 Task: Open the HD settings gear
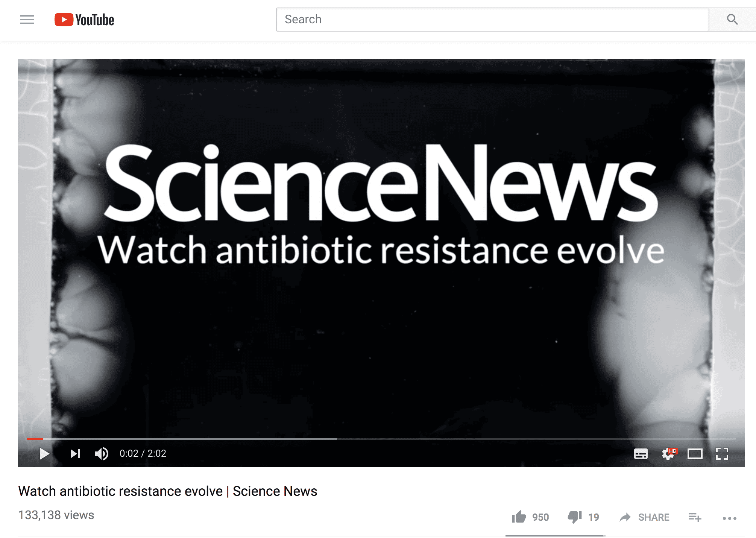pos(669,454)
